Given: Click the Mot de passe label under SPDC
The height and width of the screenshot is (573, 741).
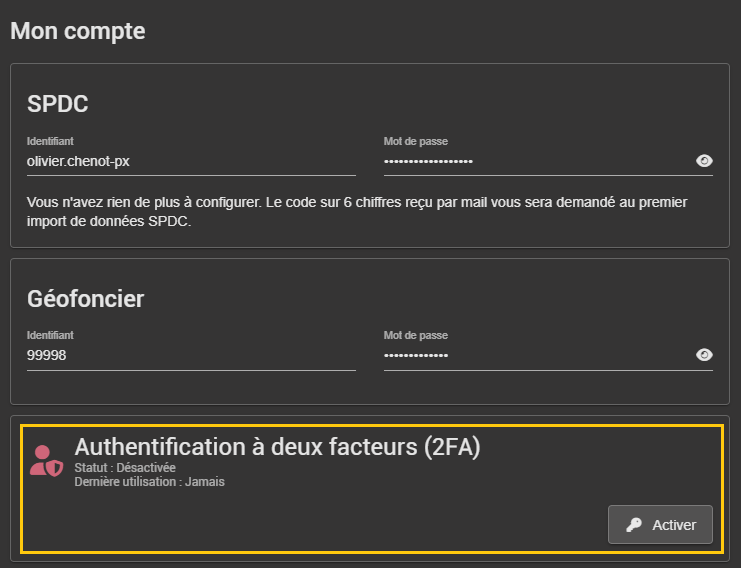Looking at the screenshot, I should pyautogui.click(x=415, y=142).
